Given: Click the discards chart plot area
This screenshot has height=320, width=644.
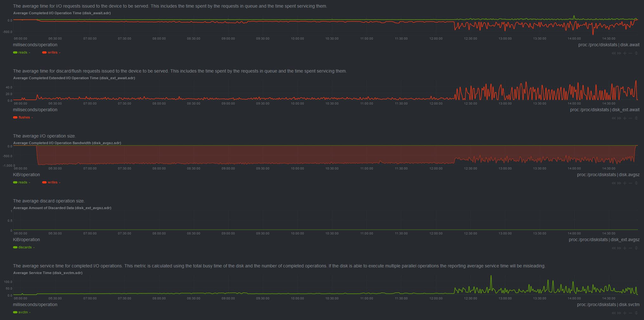Looking at the screenshot, I should [325, 220].
